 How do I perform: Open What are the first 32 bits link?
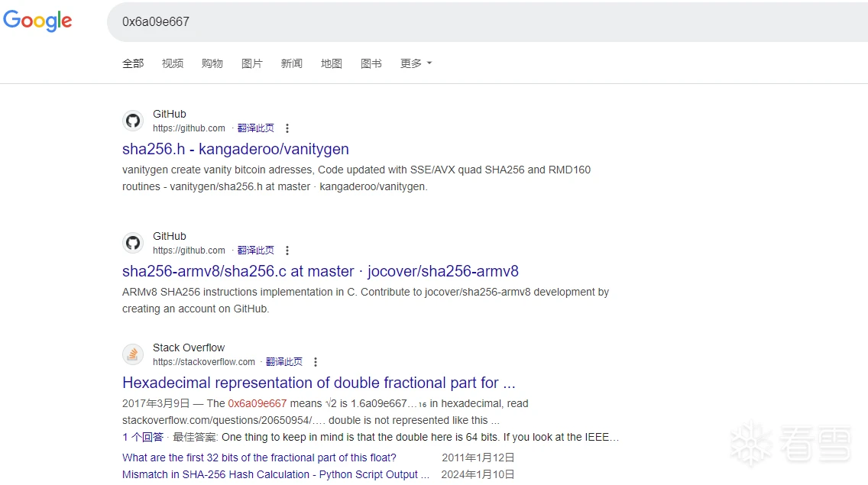pos(259,458)
